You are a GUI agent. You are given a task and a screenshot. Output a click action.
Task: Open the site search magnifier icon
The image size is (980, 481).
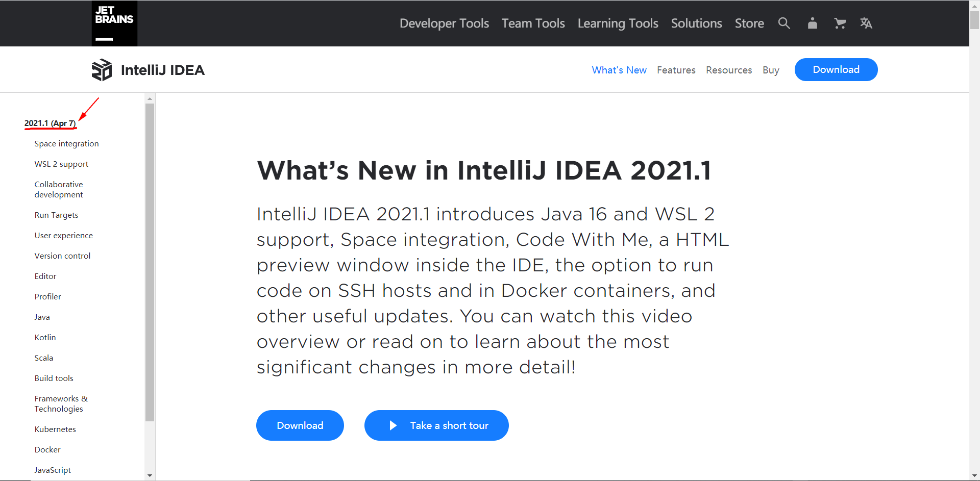coord(784,23)
